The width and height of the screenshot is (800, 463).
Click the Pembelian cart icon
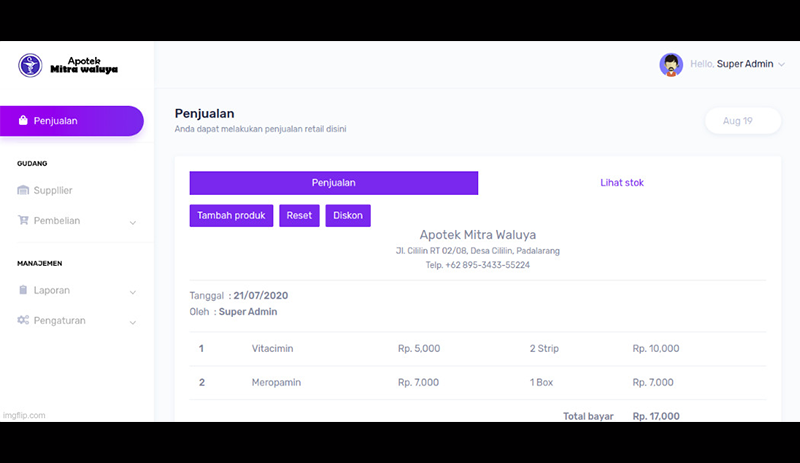(24, 220)
